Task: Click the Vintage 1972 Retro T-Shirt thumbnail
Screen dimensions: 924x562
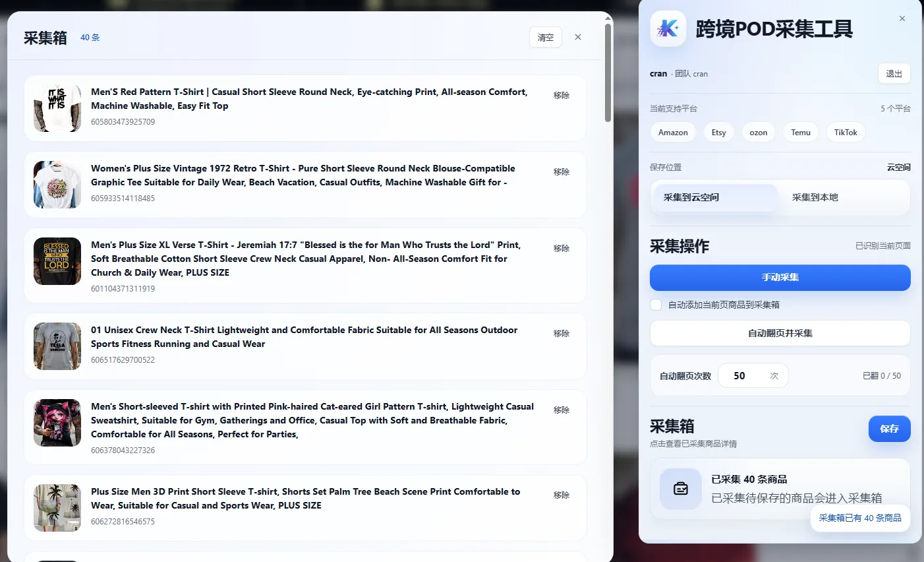Action: pos(57,185)
